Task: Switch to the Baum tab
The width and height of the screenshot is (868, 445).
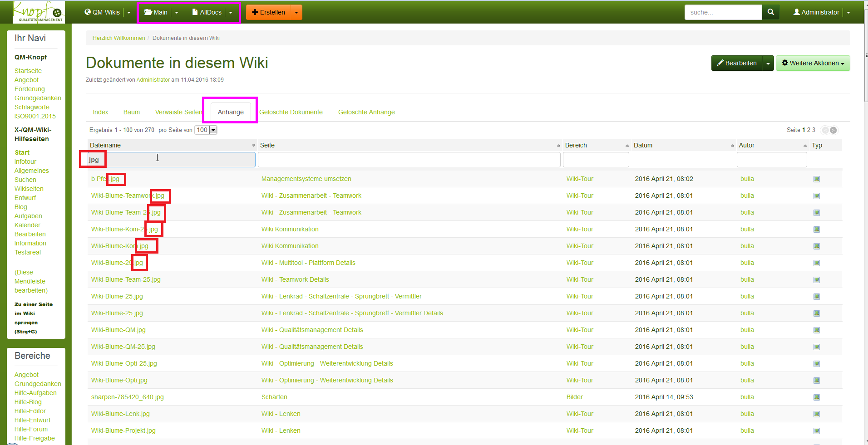Action: pos(131,112)
